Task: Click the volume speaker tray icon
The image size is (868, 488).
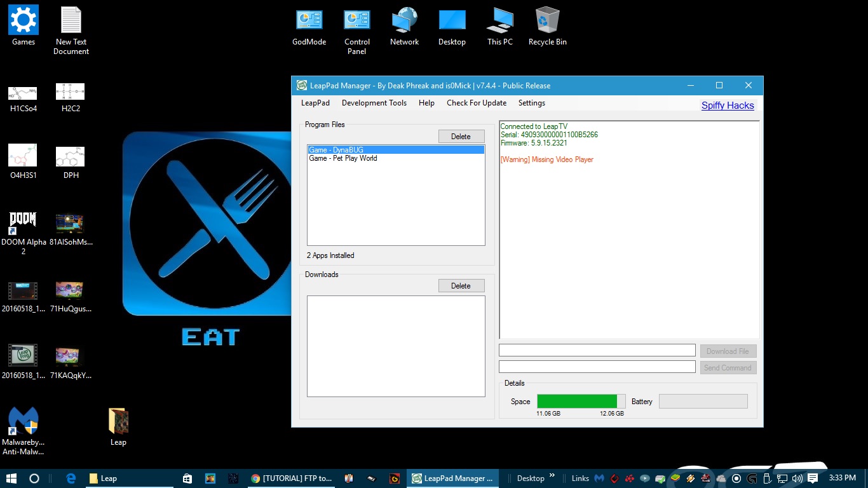Action: (797, 478)
